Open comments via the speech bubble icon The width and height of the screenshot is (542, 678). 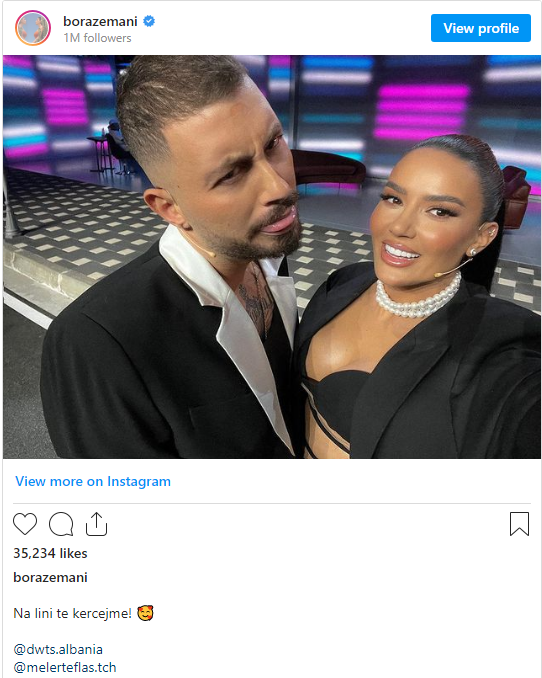[x=61, y=524]
